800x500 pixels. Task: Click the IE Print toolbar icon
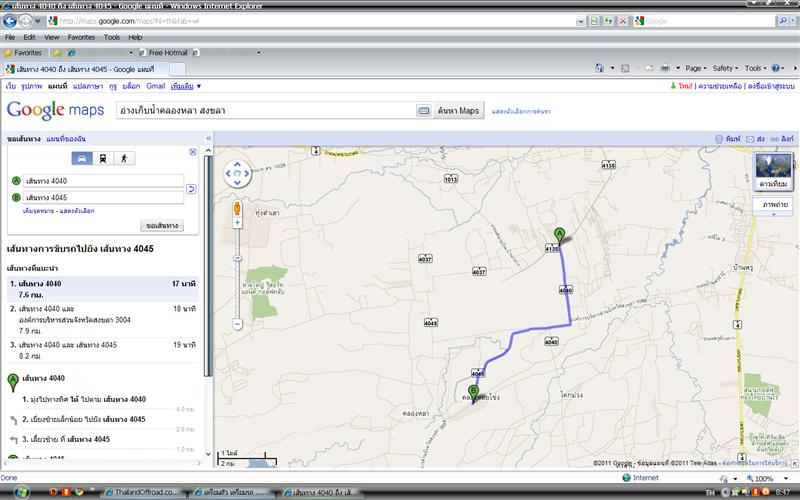click(x=665, y=68)
